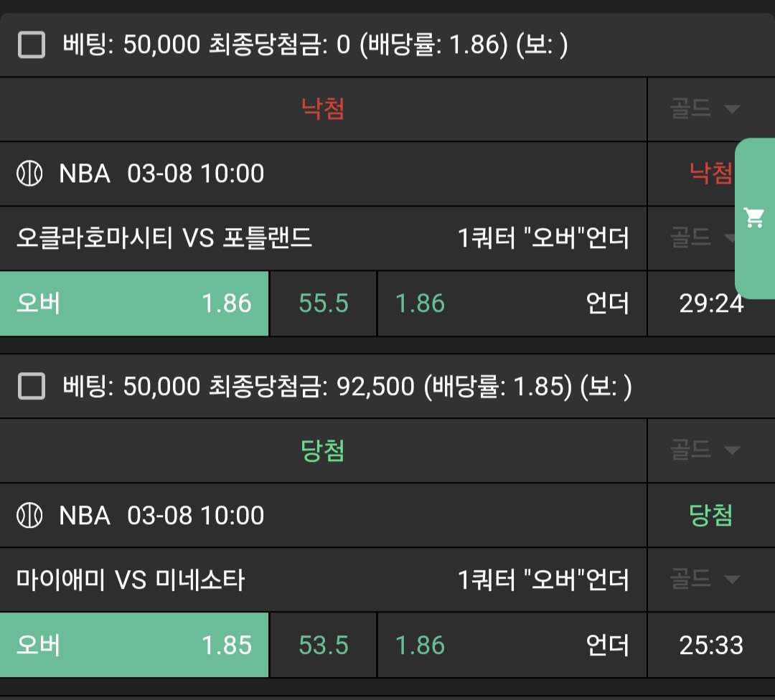775x700 pixels.
Task: Open 골드 dropdown beside red 낙첨 status
Action: click(704, 109)
